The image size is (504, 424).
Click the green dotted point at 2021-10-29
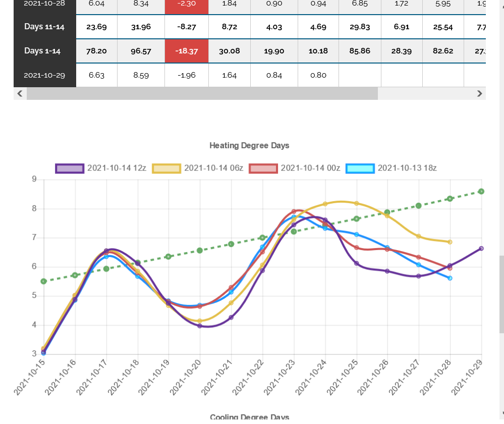tap(481, 192)
